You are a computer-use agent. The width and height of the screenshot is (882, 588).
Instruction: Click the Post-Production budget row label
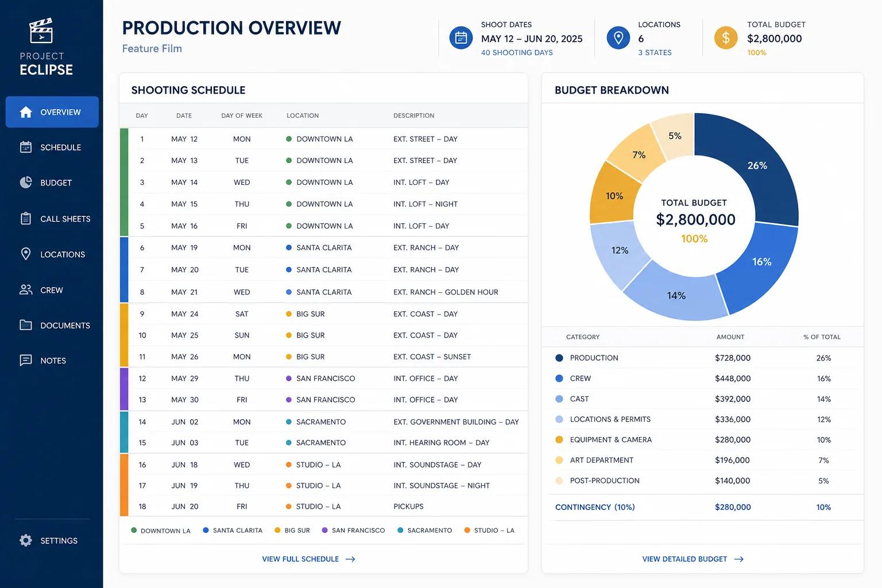click(x=605, y=481)
